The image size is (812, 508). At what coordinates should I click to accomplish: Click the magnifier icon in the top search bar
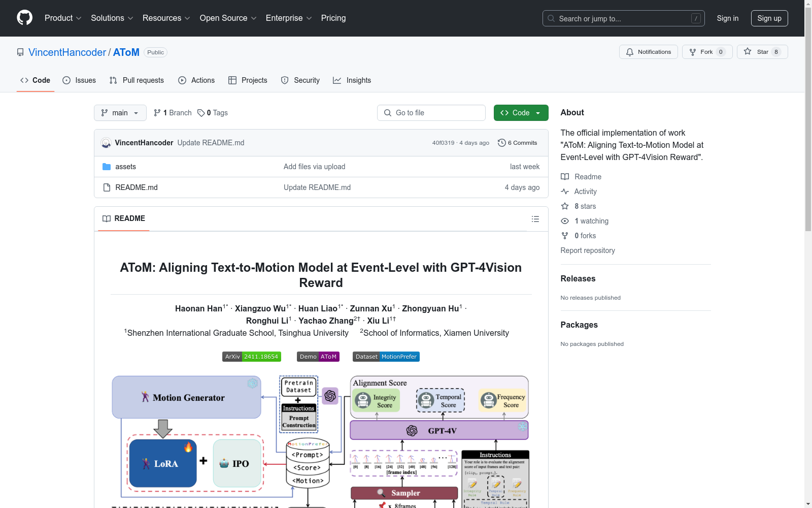551,18
